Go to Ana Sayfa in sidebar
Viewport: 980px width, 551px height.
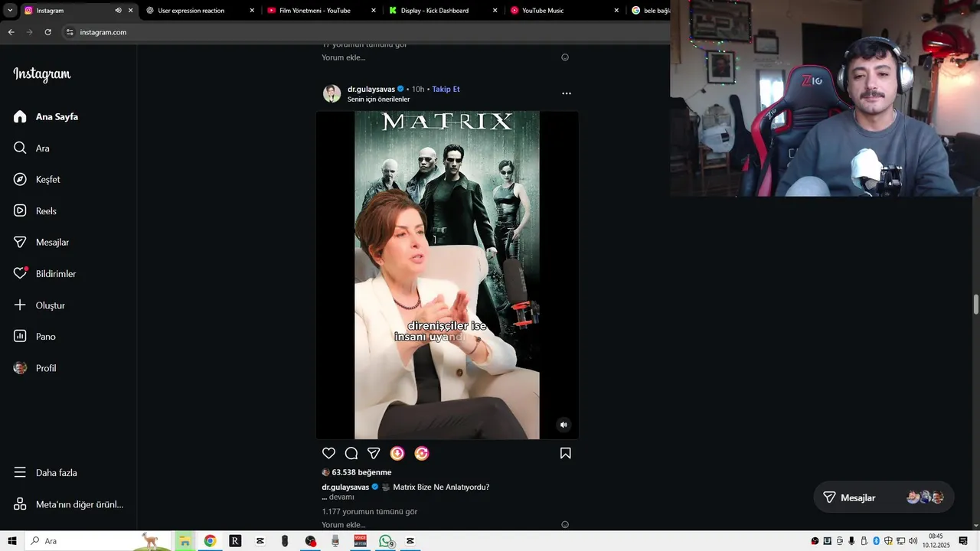click(x=46, y=116)
